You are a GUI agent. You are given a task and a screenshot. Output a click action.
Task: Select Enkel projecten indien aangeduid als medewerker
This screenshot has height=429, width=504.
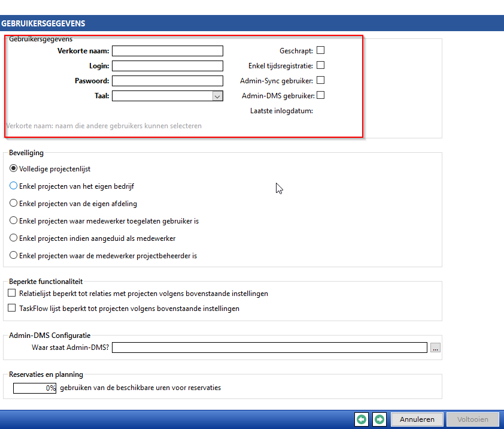coord(14,238)
